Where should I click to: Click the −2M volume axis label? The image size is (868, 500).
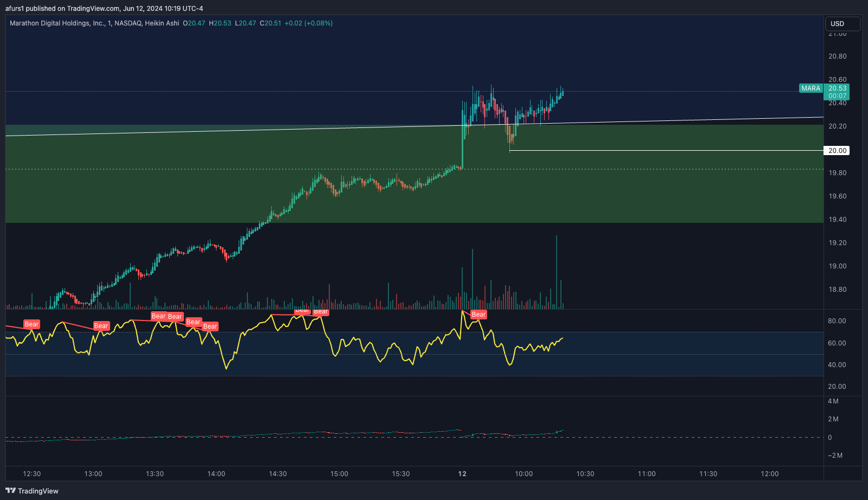click(835, 456)
